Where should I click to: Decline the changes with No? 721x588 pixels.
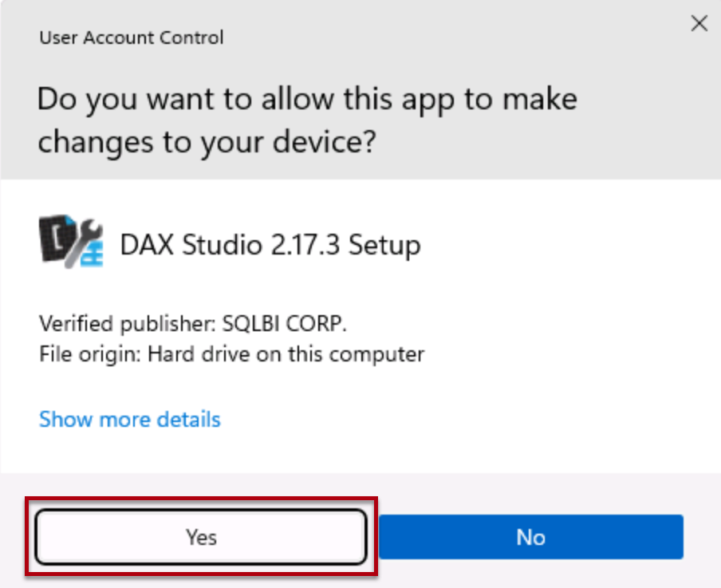(531, 536)
